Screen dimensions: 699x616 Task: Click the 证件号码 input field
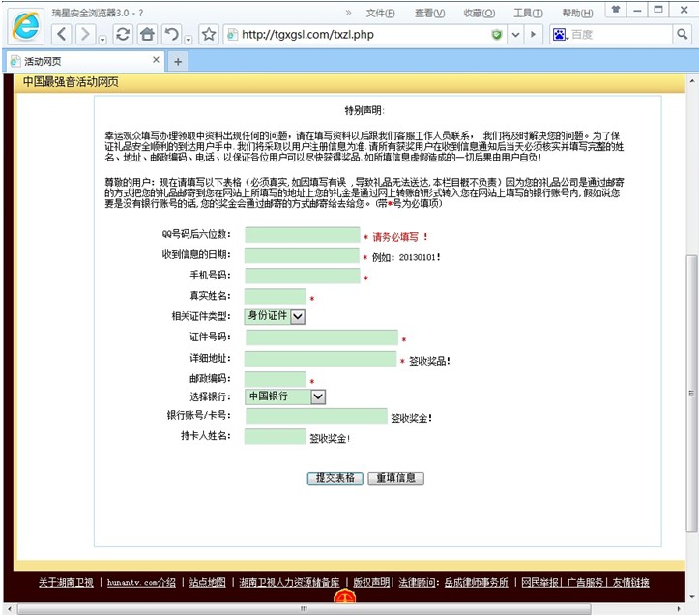(321, 337)
